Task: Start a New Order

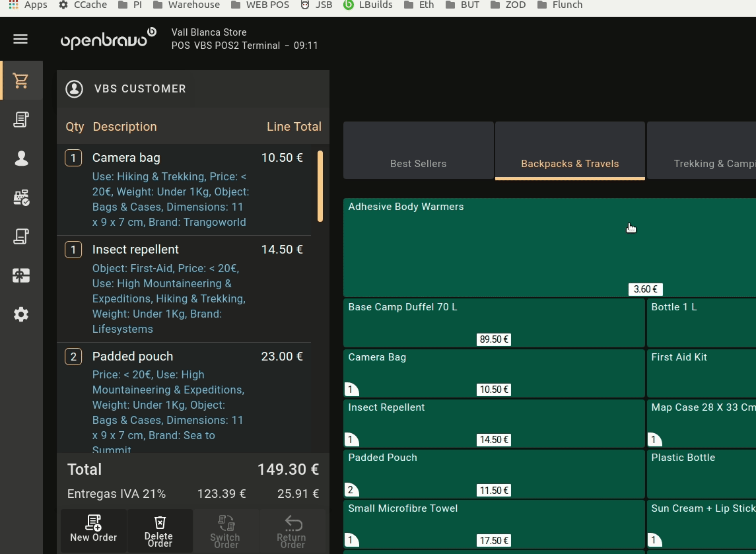Action: pos(94,530)
